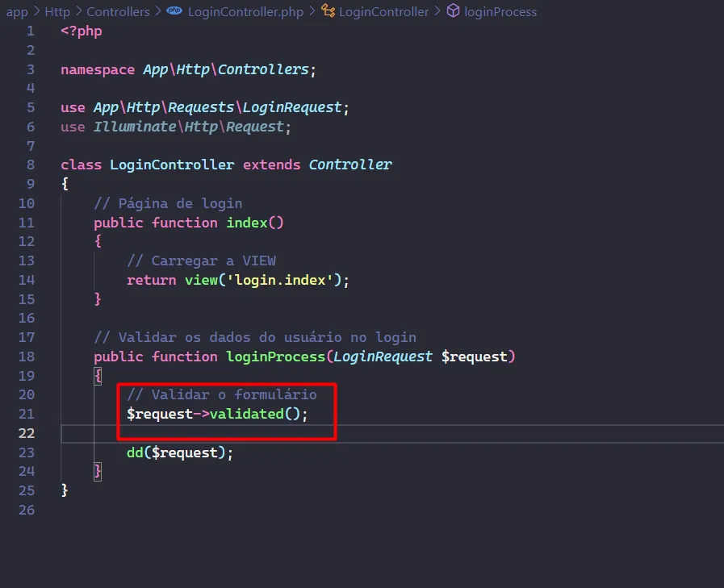The image size is (724, 588).
Task: Click the LoginRequest type hint on line 18
Action: [383, 357]
